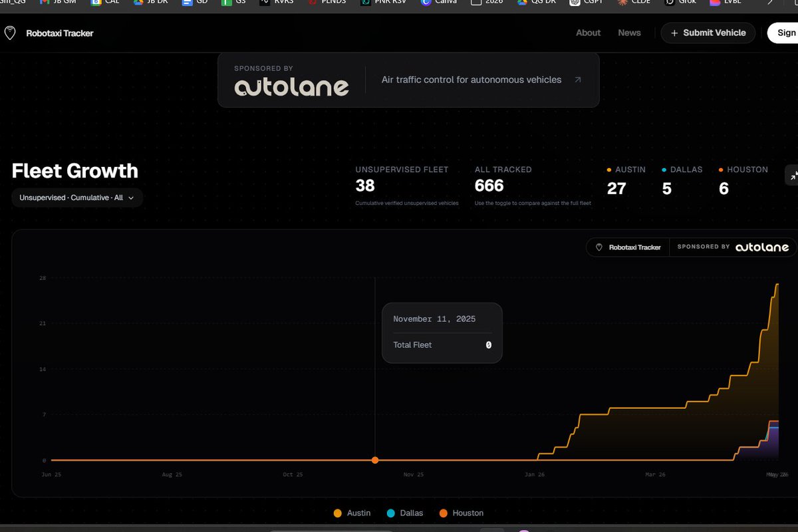Click the Houston header orange dot
The image size is (798, 532).
[721, 170]
